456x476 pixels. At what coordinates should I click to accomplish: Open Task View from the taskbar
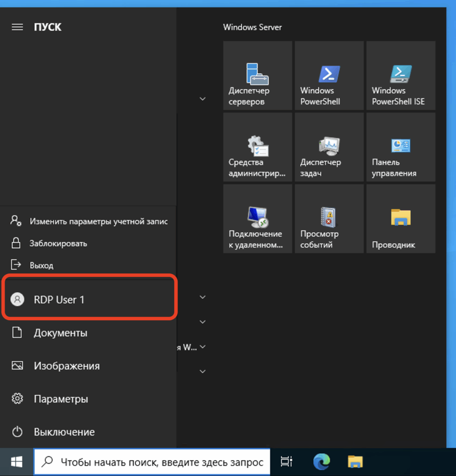pyautogui.click(x=286, y=462)
